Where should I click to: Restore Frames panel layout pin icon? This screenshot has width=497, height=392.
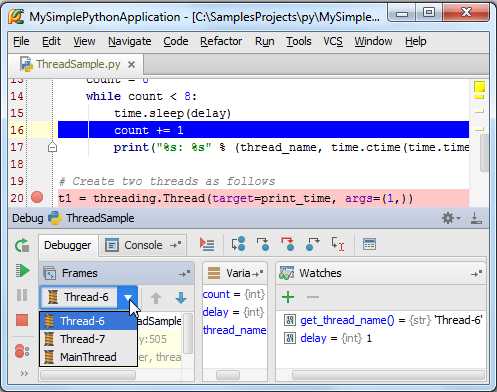click(x=184, y=274)
